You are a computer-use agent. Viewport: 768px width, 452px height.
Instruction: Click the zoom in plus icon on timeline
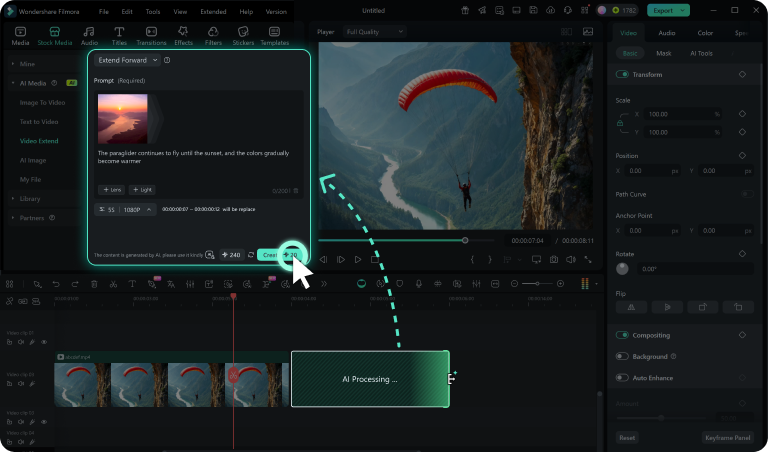[560, 284]
